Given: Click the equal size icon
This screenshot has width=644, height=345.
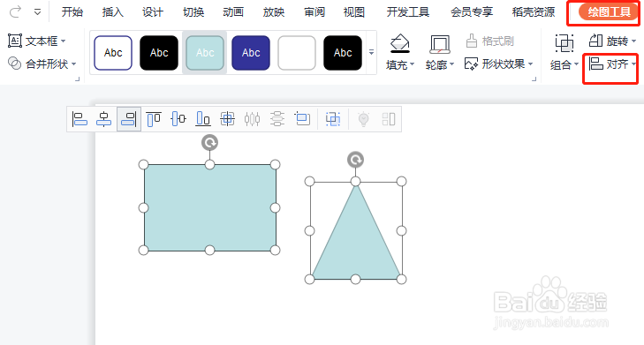Looking at the screenshot, I should click(x=302, y=119).
